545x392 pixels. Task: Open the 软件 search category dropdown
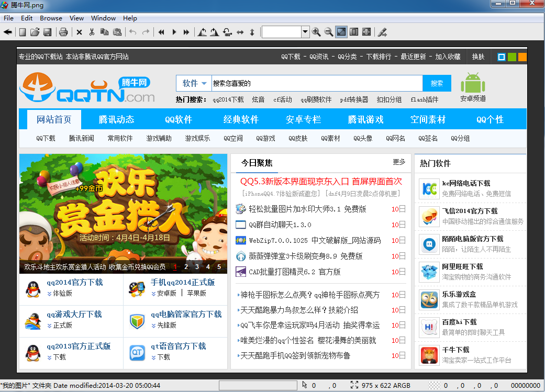194,83
